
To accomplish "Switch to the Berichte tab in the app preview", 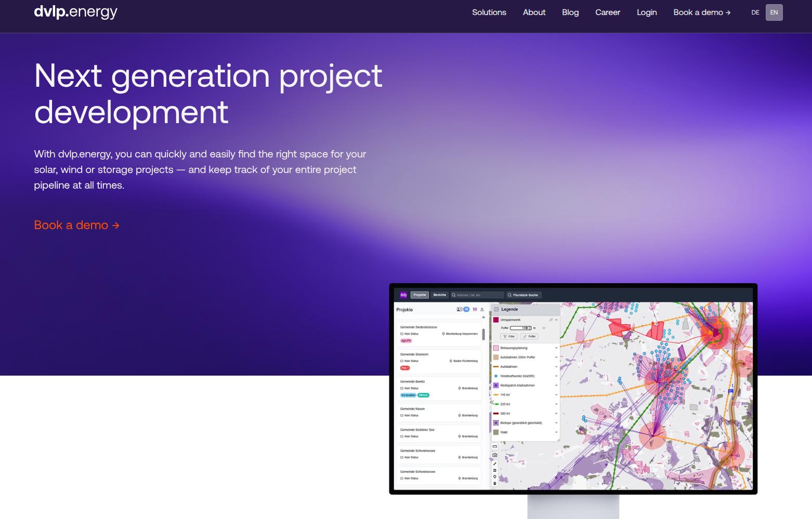I will 440,295.
